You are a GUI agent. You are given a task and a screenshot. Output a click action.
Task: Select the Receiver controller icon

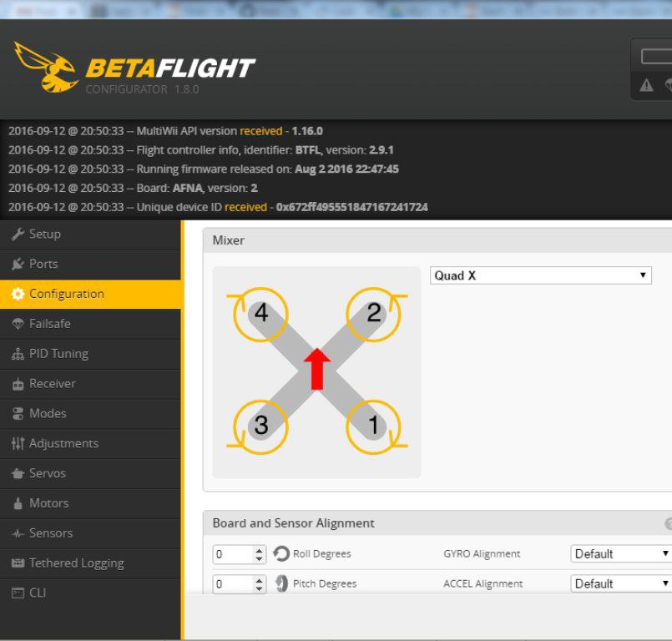click(x=18, y=384)
